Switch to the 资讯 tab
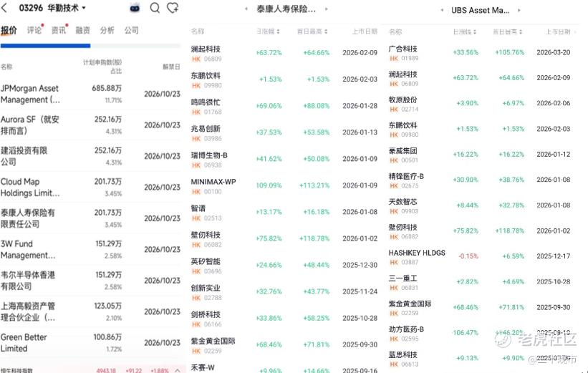This screenshot has height=373, width=588. pyautogui.click(x=59, y=30)
